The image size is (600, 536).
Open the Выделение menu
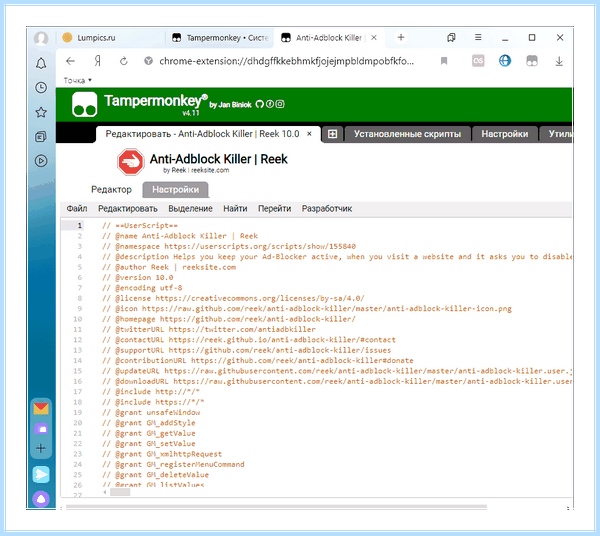pos(191,209)
